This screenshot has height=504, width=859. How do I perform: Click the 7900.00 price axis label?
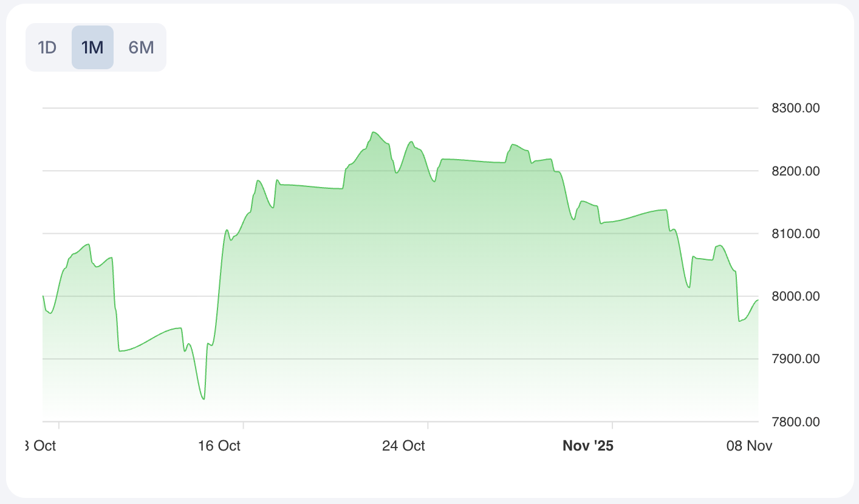[x=796, y=359]
